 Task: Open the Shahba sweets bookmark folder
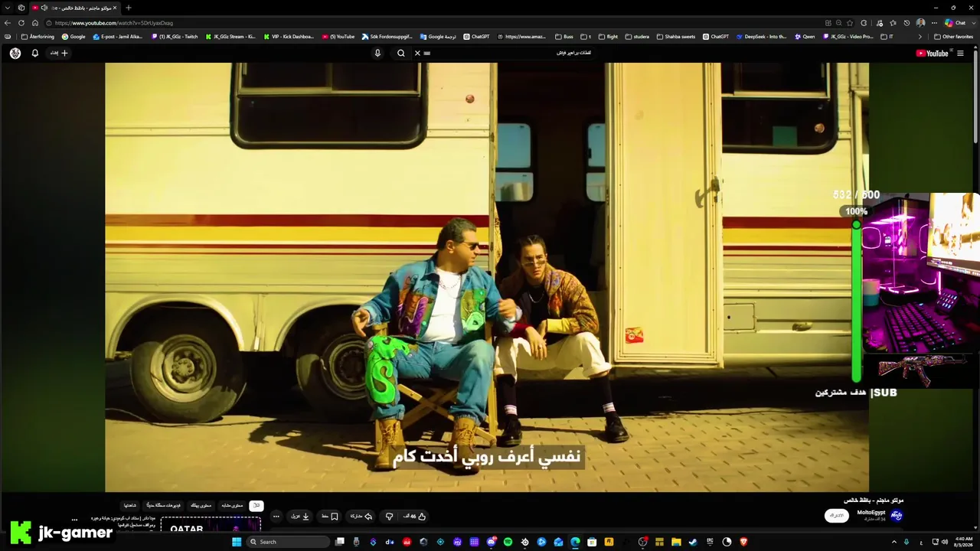[675, 37]
